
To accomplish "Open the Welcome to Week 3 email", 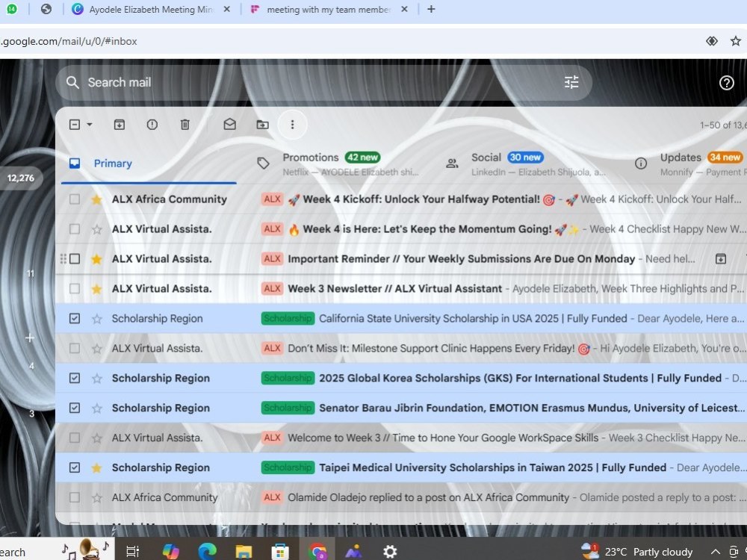I will pyautogui.click(x=443, y=438).
